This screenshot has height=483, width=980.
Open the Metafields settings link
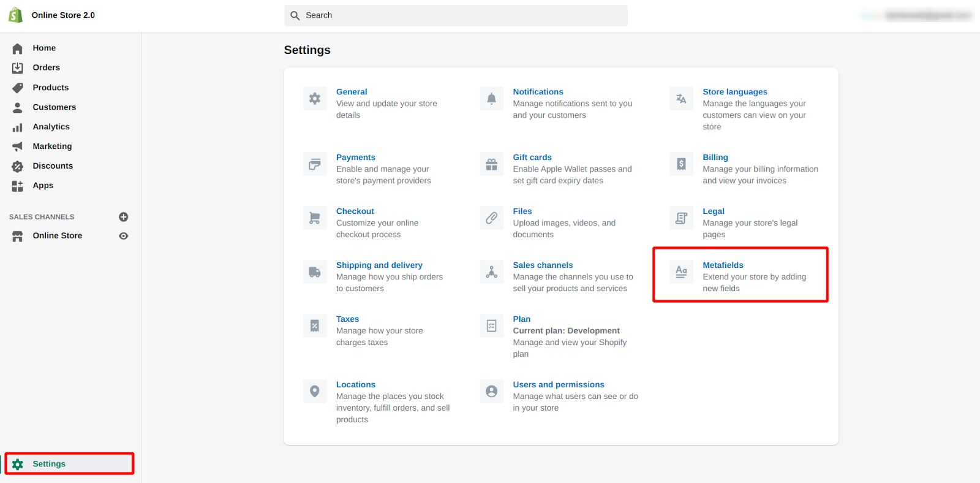click(x=723, y=265)
